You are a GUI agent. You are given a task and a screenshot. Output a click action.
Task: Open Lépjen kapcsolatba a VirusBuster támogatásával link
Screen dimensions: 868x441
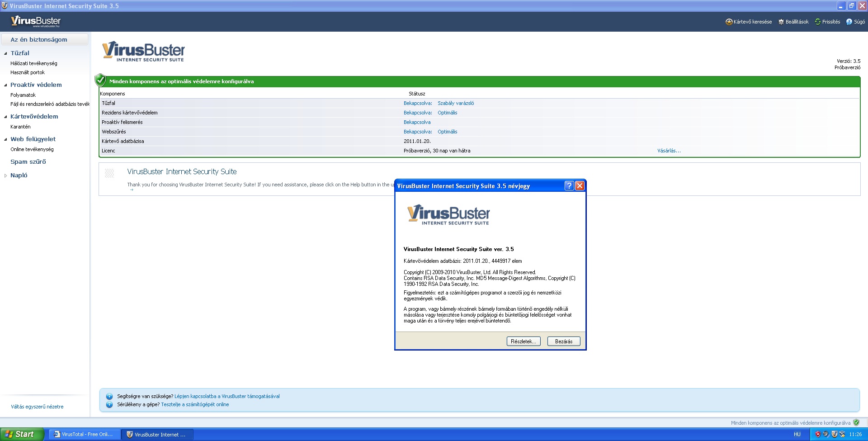227,396
